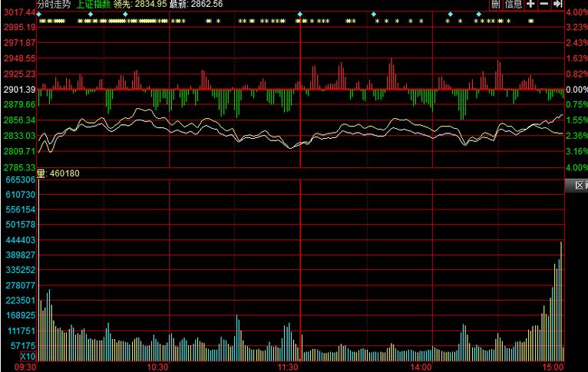
Task: Click the 10:30 time axis label
Action: (x=157, y=367)
